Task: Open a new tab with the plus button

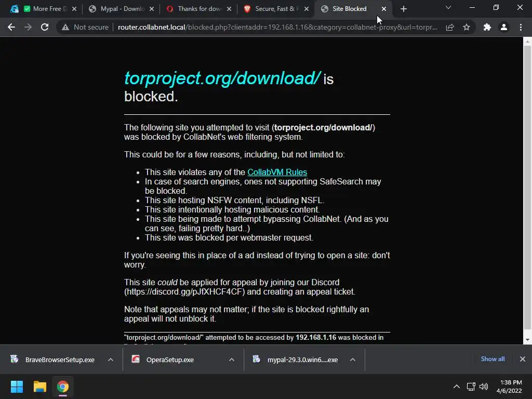Action: [x=403, y=9]
